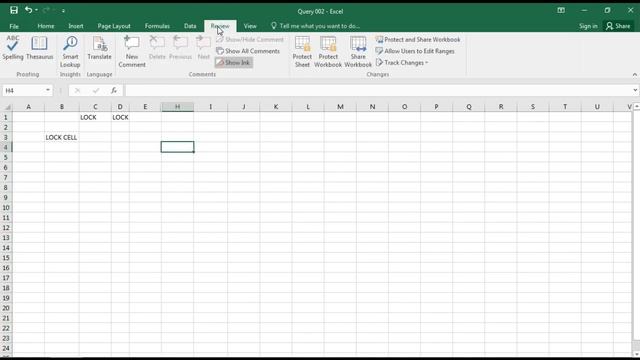
Task: Click the Delete comment icon
Action: coord(157,48)
